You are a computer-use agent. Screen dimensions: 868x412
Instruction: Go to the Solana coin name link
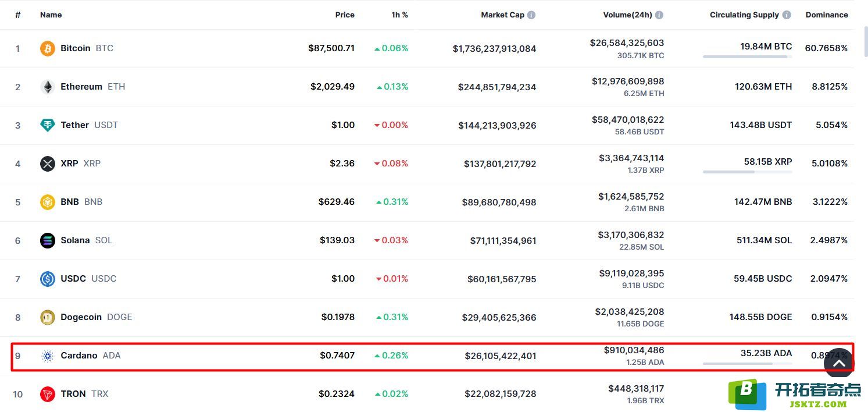tap(75, 240)
